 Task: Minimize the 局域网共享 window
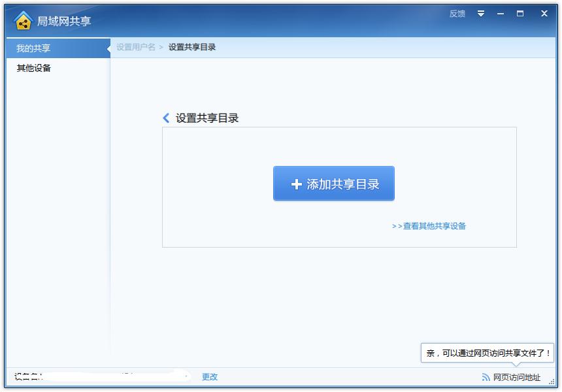tap(501, 14)
